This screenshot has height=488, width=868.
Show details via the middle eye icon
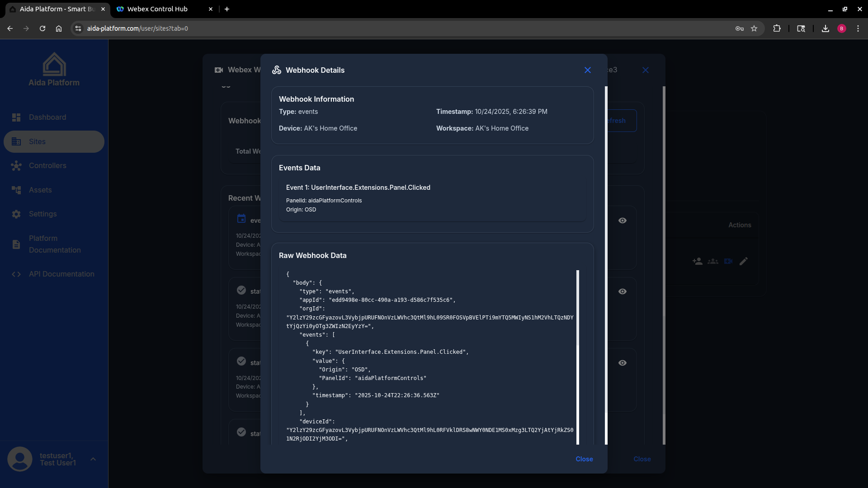[x=623, y=291]
